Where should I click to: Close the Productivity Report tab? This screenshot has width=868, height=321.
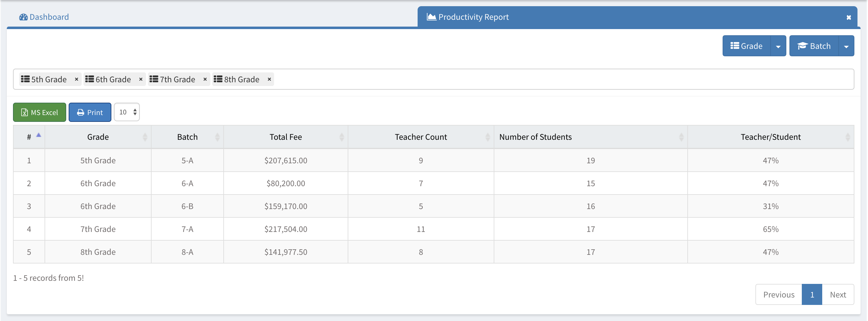849,18
